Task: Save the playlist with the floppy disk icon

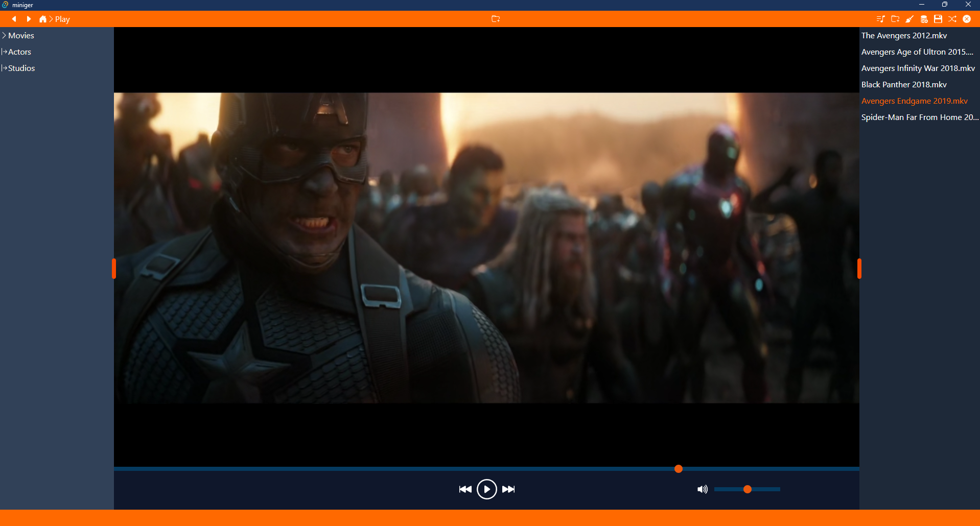Action: 938,19
